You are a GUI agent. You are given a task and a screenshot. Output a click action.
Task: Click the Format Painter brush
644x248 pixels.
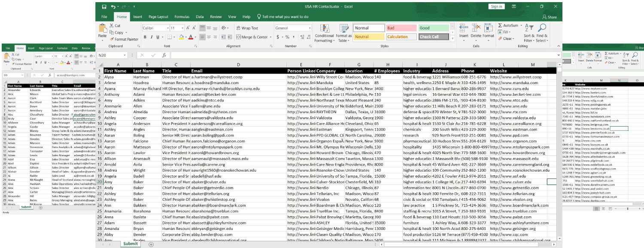click(112, 39)
